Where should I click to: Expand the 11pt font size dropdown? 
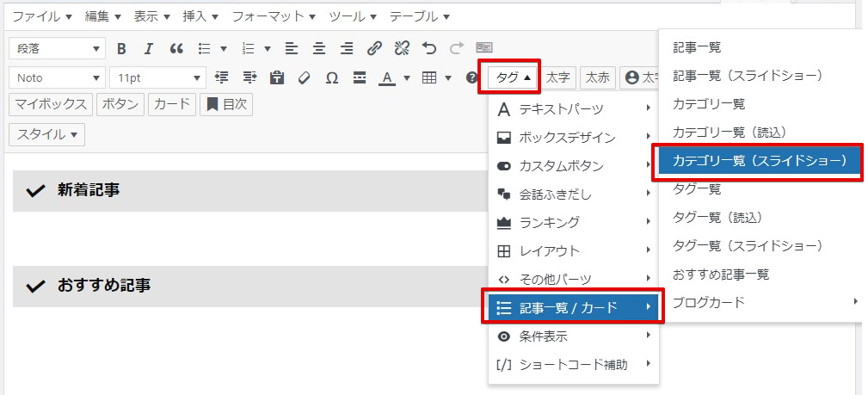coord(157,78)
